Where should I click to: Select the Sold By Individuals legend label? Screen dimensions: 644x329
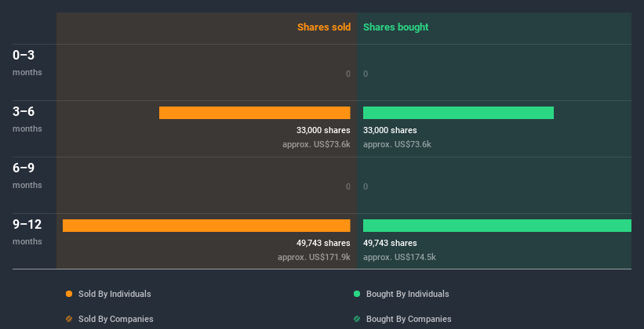tap(115, 294)
